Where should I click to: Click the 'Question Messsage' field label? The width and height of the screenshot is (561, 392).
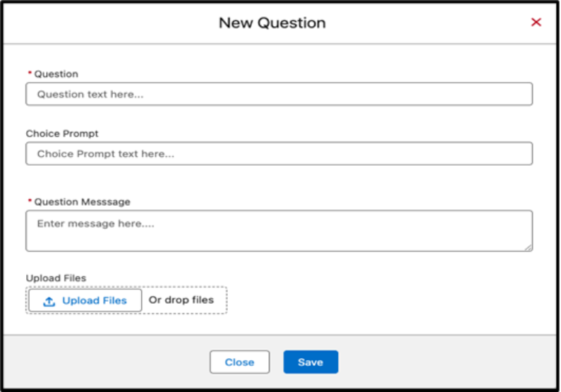click(82, 202)
